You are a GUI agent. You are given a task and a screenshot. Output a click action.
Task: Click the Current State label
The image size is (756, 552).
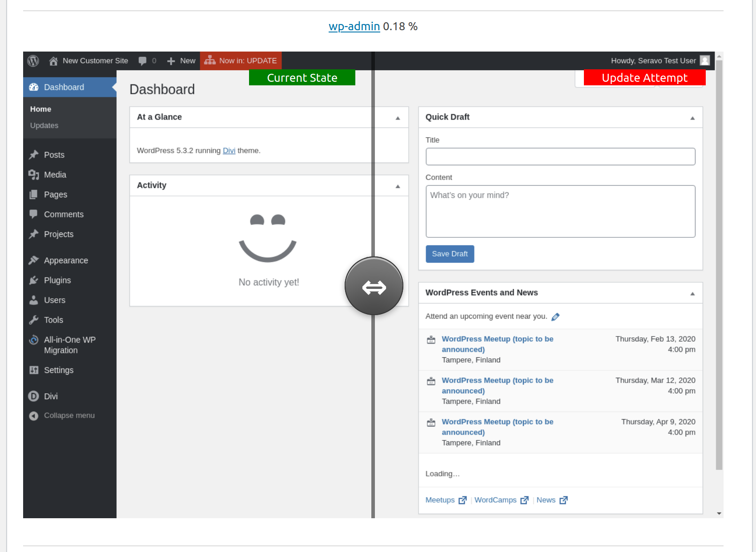(302, 77)
